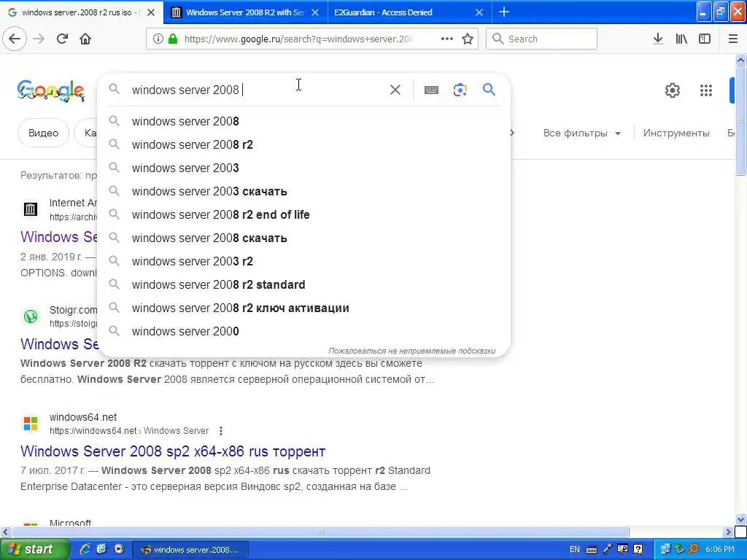Open the windows64.net site link

click(x=128, y=431)
